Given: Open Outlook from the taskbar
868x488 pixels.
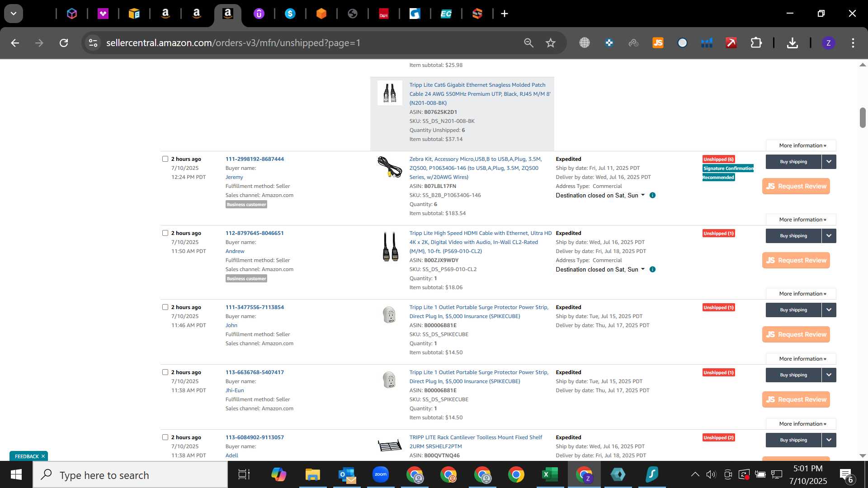Looking at the screenshot, I should pyautogui.click(x=347, y=474).
